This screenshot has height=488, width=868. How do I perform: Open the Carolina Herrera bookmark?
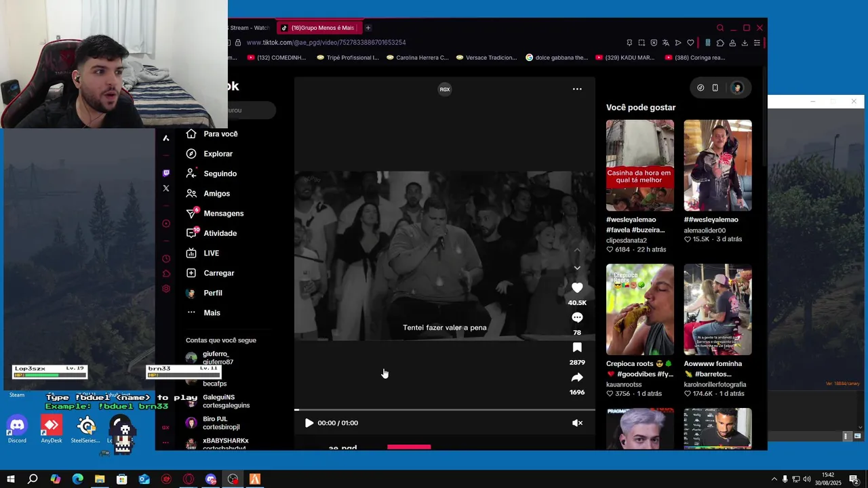[418, 58]
